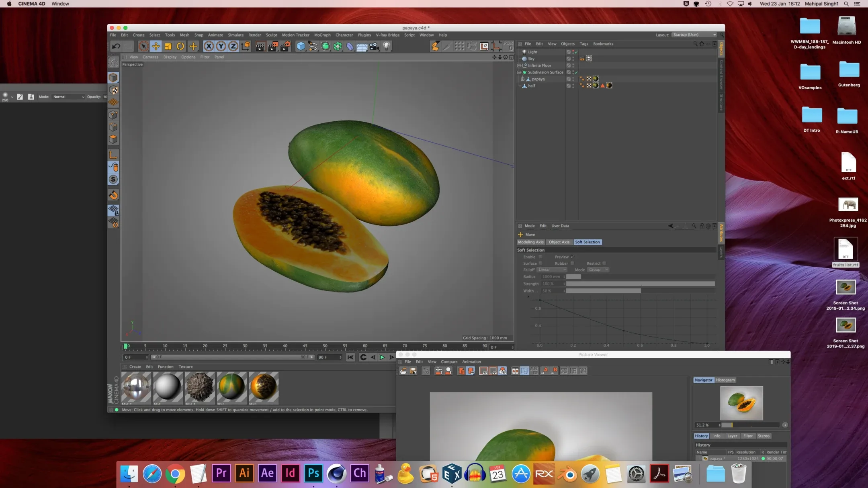Viewport: 868px width, 488px height.
Task: Click the spiky ball material thumbnail
Action: click(x=200, y=388)
